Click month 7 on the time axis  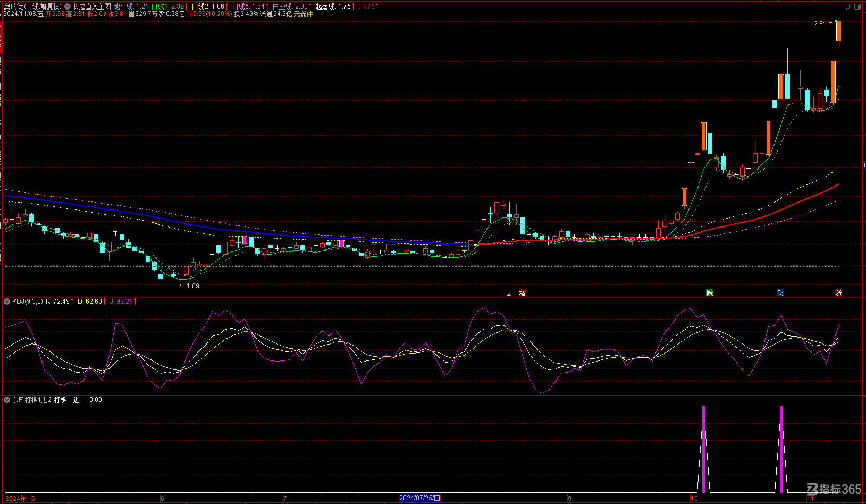pos(285,498)
